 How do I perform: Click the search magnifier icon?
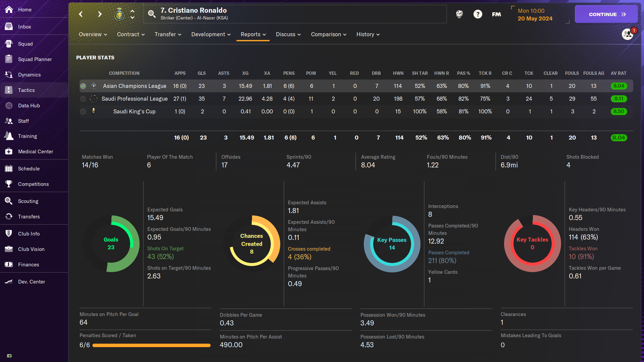point(152,14)
